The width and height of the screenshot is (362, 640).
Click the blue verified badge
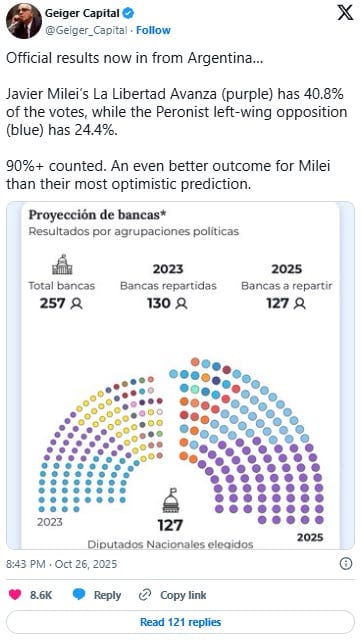click(129, 13)
